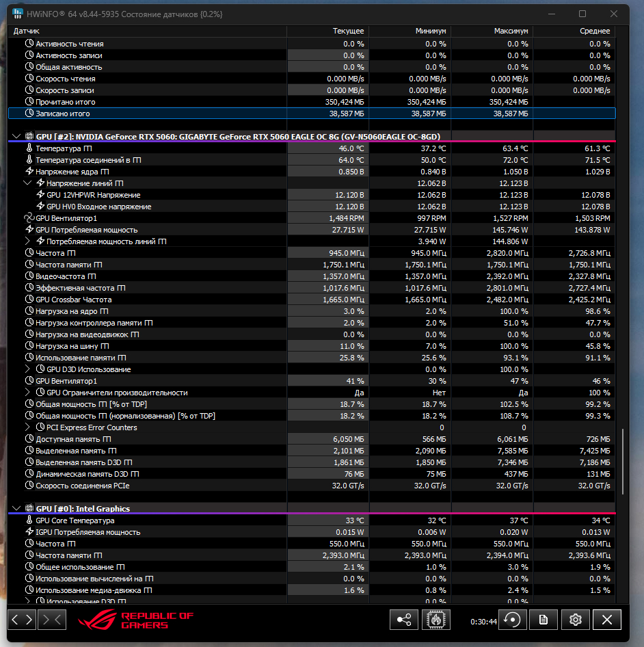The image size is (644, 647).
Task: Click thermometer icon of Температура ГП
Action: point(29,148)
